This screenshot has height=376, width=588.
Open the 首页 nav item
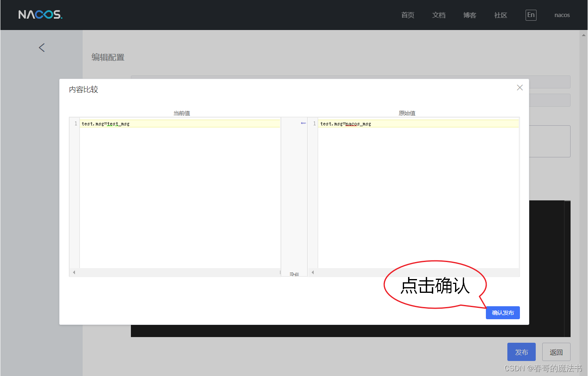pyautogui.click(x=408, y=15)
